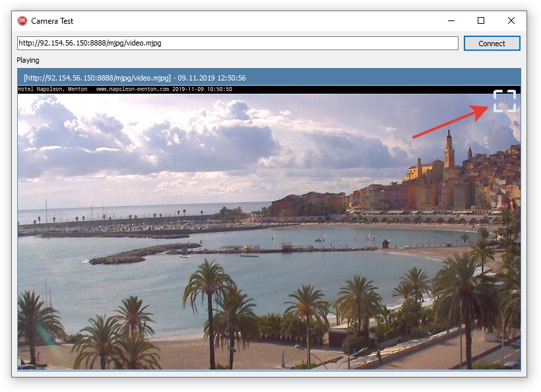Screen dimensions: 541x392
Task: Click the red arrow pointing to fullscreen
Action: [x=449, y=122]
